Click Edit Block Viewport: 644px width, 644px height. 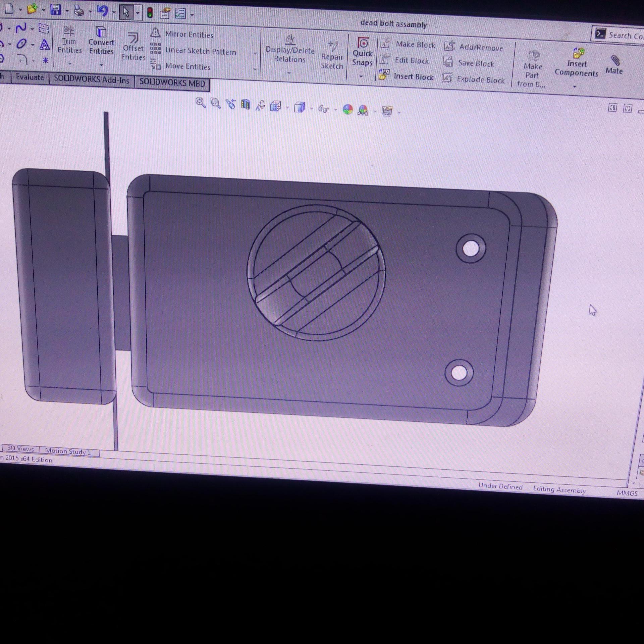point(404,60)
